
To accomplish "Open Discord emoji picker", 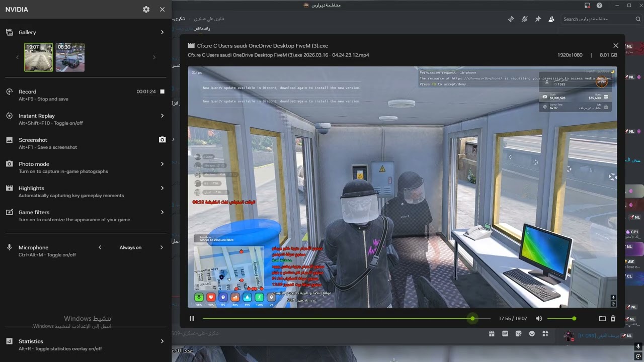I will [532, 334].
